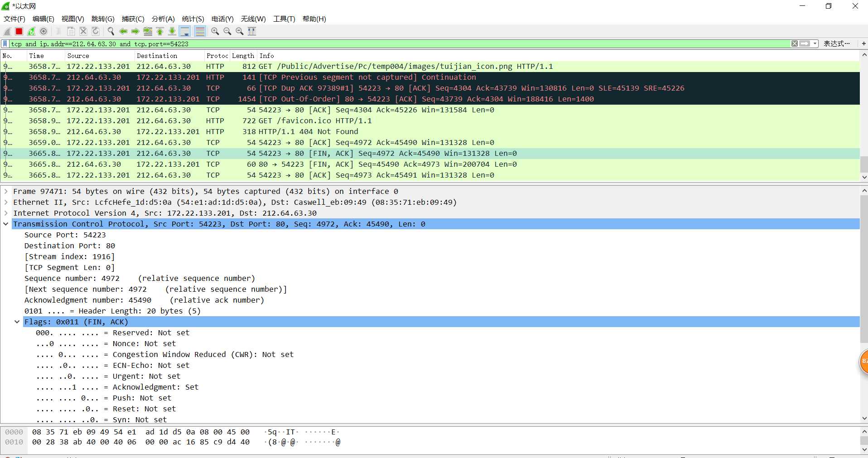
Task: Open the 无线(W) menu
Action: (253, 19)
